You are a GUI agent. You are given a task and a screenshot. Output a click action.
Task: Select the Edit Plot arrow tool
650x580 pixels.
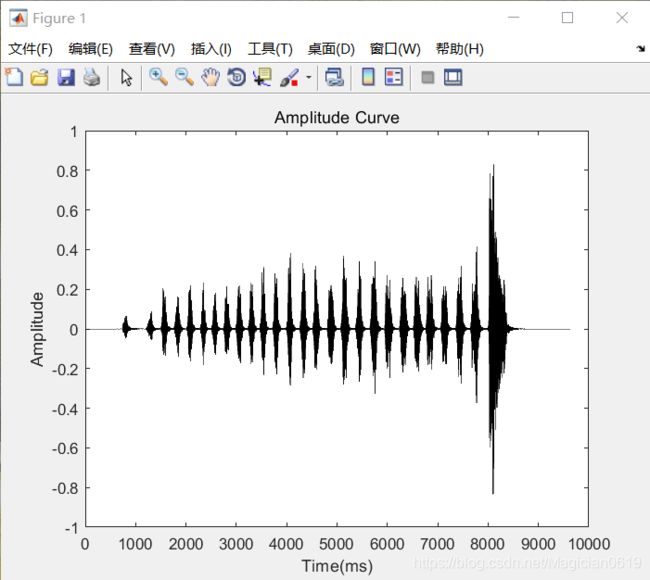(x=126, y=78)
